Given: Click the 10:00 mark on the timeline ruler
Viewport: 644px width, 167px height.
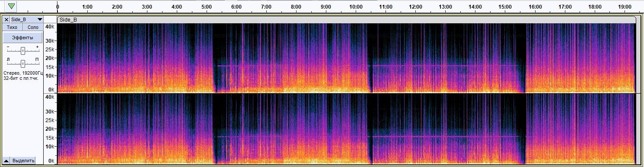Looking at the screenshot, I should [356, 7].
